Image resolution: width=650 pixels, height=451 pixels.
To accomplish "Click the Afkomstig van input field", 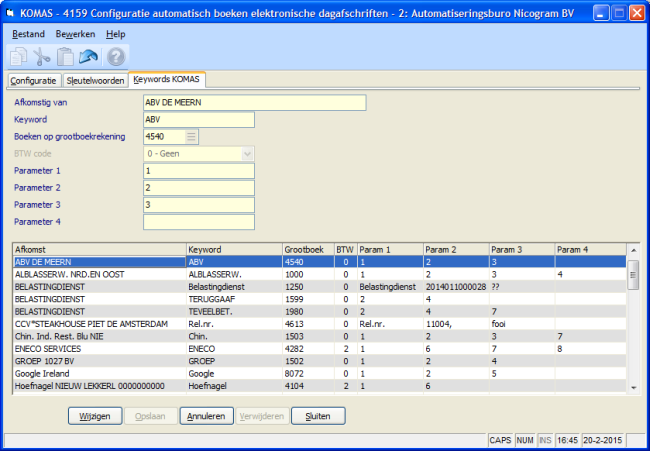I will (255, 103).
